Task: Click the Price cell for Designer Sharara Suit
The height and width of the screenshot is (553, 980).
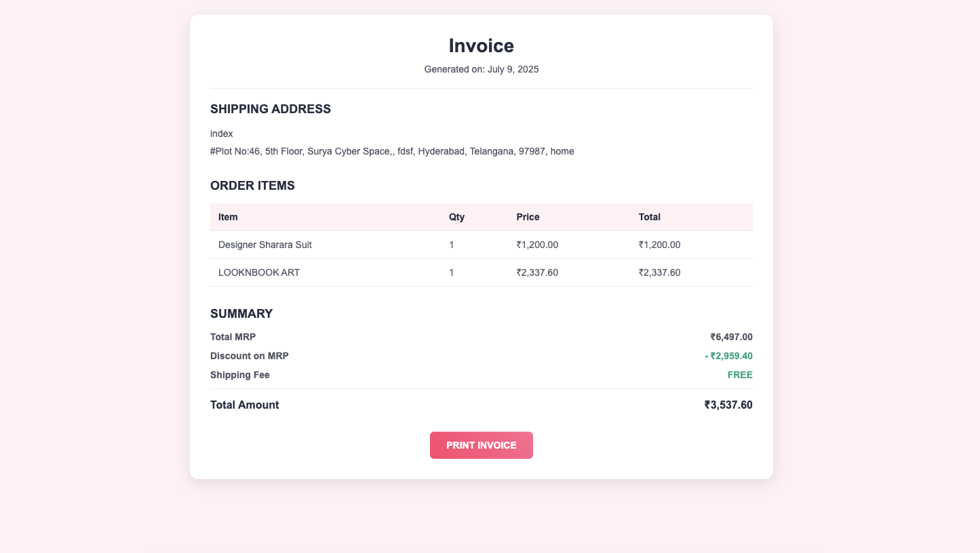Action: coord(537,245)
